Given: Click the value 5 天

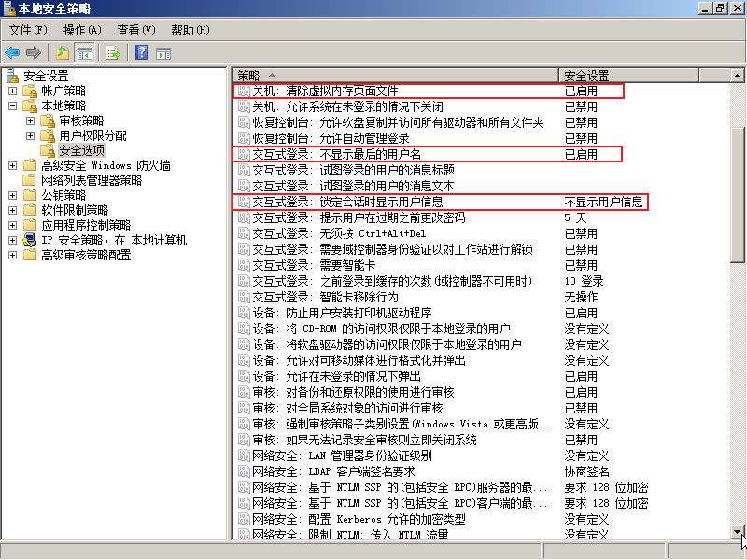Looking at the screenshot, I should point(575,217).
